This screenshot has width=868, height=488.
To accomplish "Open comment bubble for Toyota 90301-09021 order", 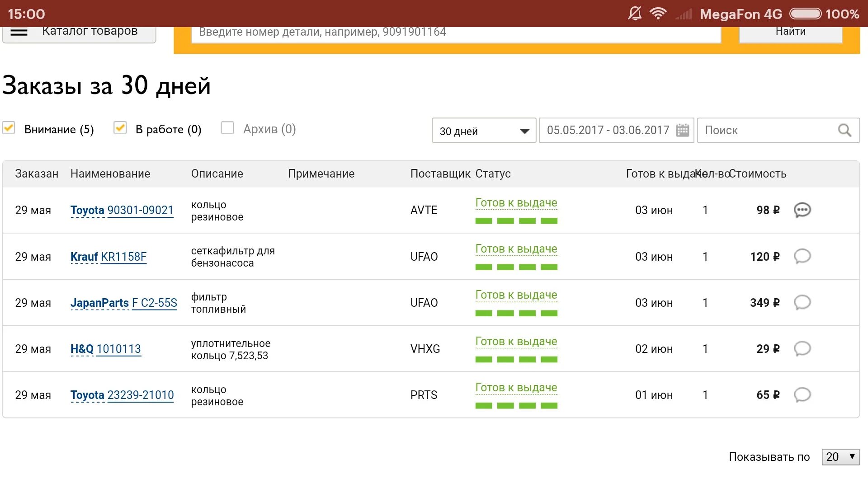I will pos(802,210).
